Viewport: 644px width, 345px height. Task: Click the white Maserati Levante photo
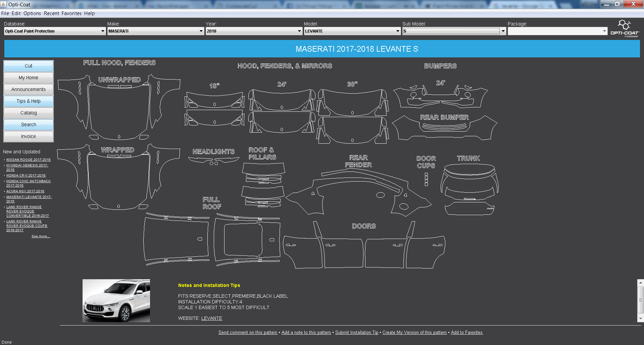(116, 301)
